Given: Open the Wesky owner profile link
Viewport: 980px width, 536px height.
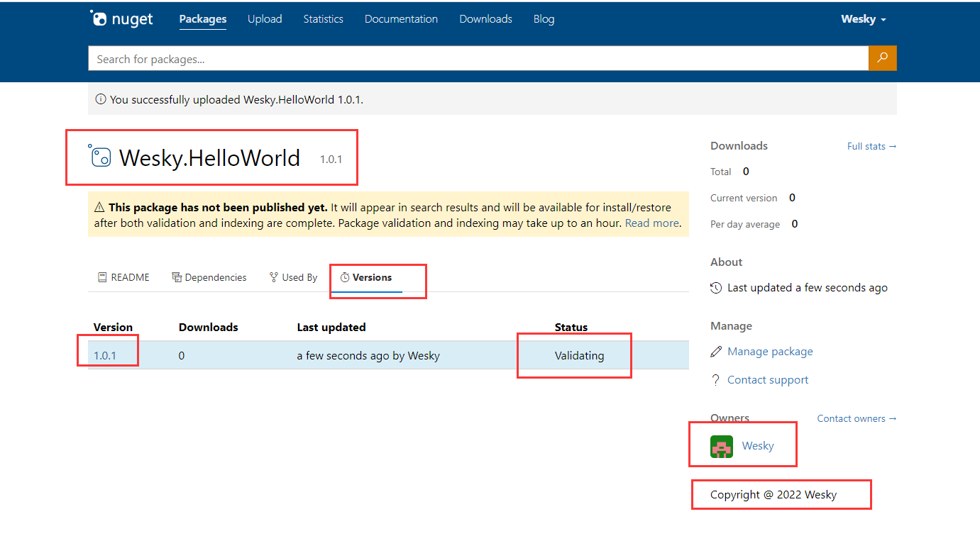Looking at the screenshot, I should tap(758, 446).
